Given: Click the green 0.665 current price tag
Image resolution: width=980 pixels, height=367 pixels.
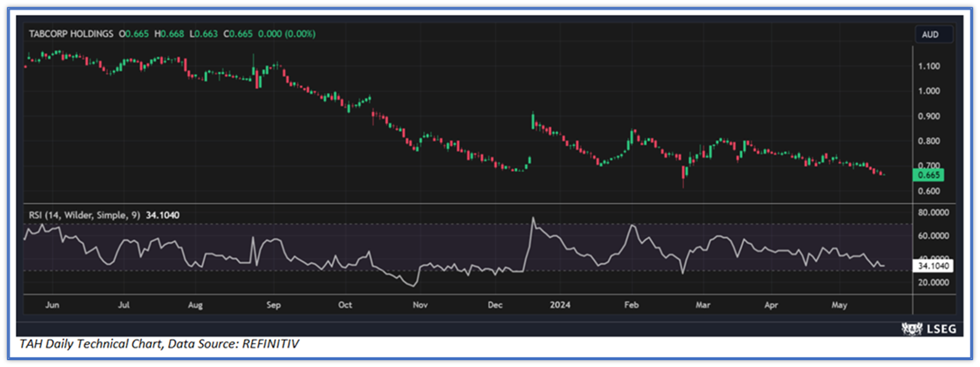Looking at the screenshot, I should tap(928, 175).
